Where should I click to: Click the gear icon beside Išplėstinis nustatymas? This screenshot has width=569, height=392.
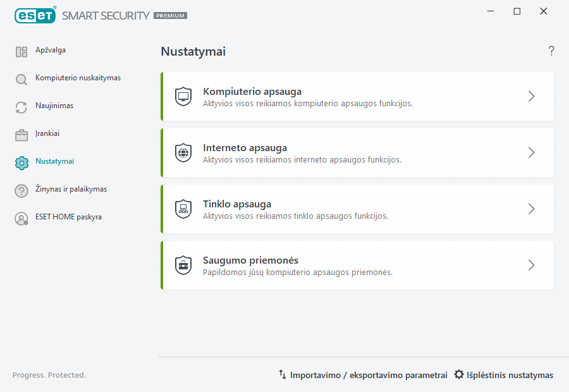458,374
